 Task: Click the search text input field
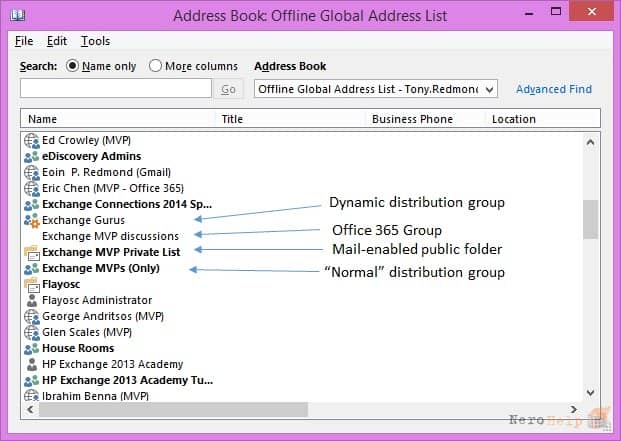click(x=116, y=88)
